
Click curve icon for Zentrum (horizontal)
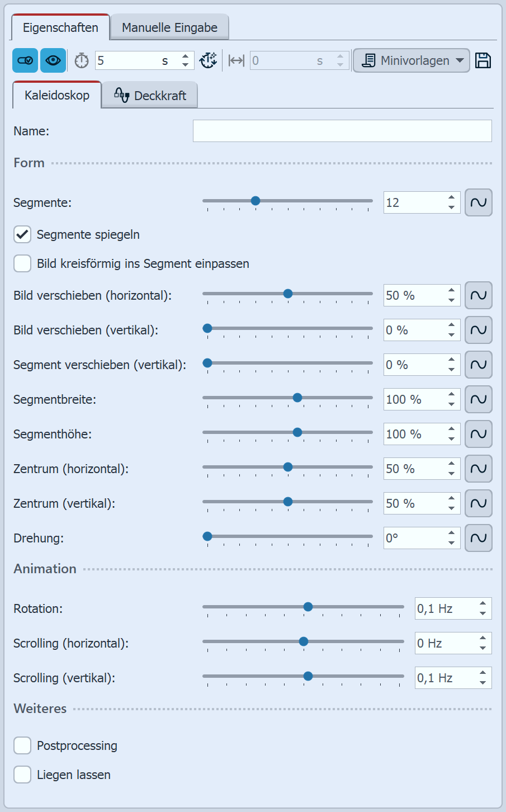[x=479, y=469]
